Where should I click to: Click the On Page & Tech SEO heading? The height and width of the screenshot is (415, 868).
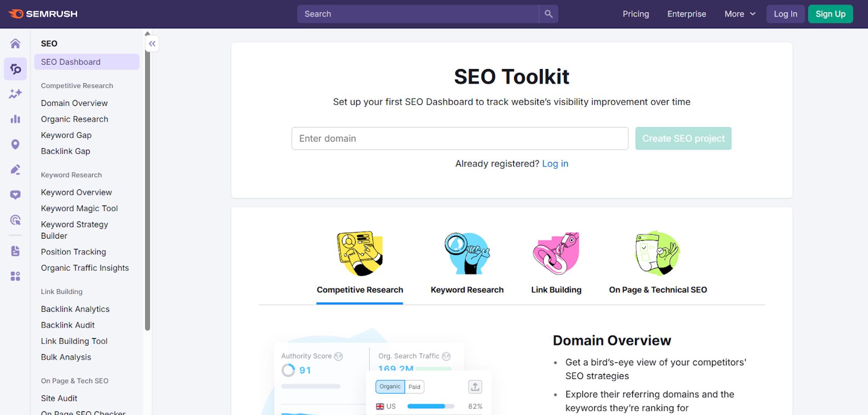[x=75, y=381]
